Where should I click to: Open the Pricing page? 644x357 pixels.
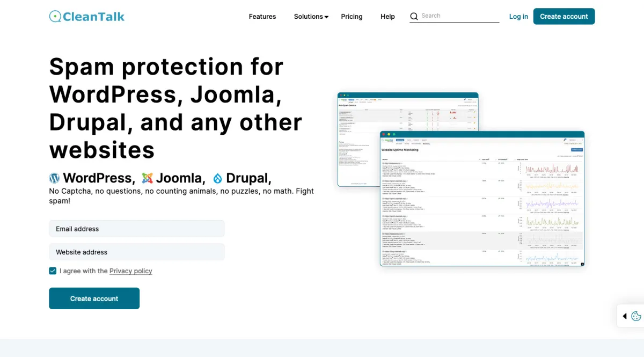tap(352, 17)
